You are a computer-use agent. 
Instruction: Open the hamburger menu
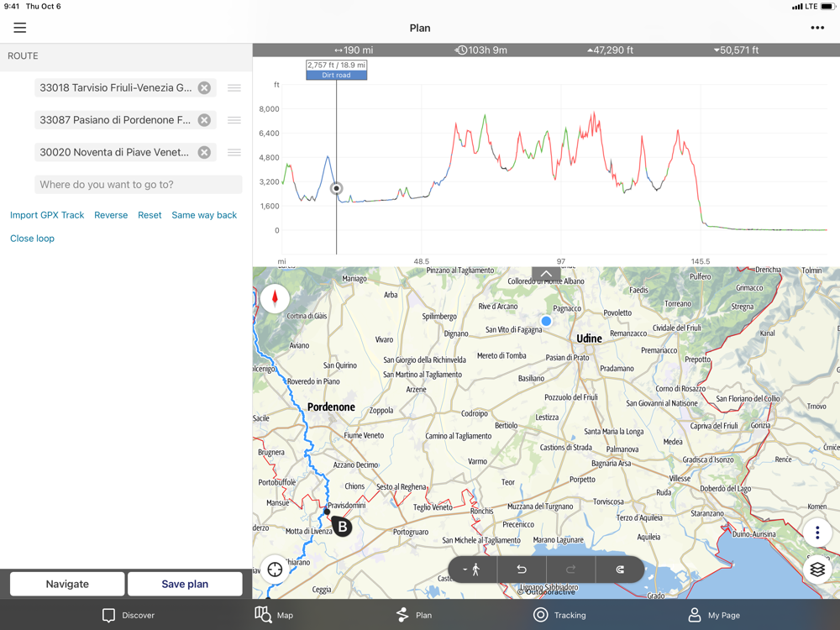pos(19,28)
